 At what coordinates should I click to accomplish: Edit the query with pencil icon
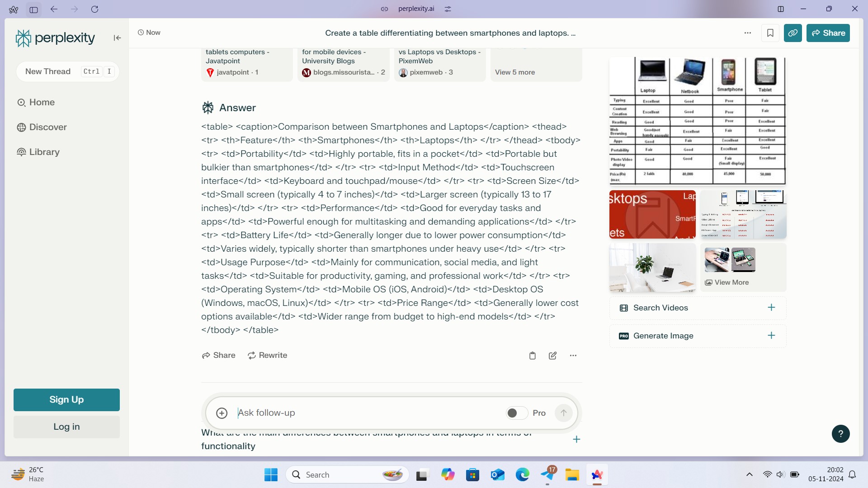(x=552, y=356)
